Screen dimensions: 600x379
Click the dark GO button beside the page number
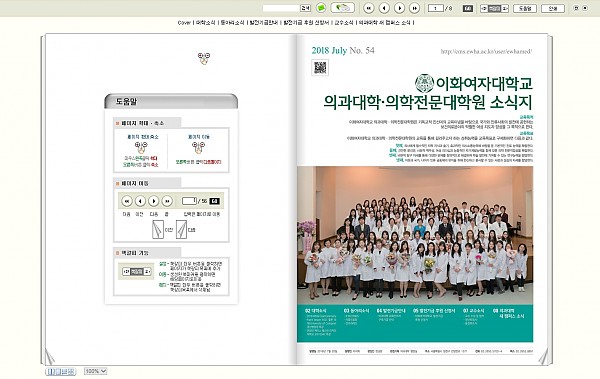click(x=468, y=8)
